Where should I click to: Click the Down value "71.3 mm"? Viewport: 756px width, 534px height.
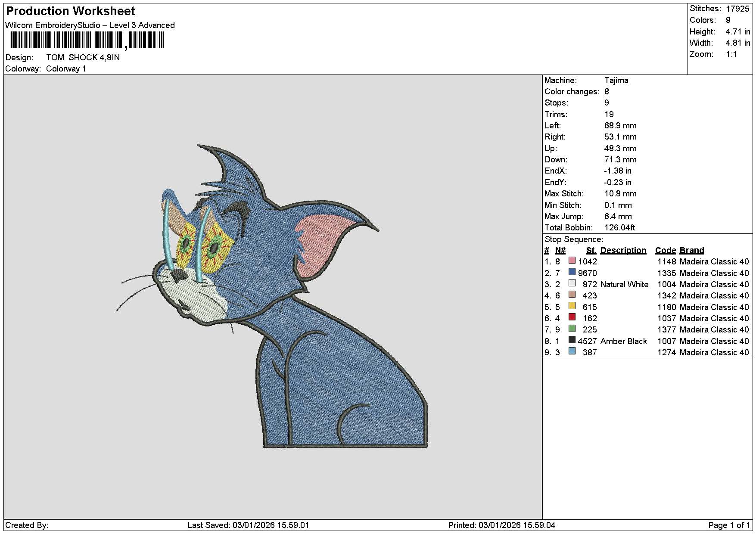point(620,160)
